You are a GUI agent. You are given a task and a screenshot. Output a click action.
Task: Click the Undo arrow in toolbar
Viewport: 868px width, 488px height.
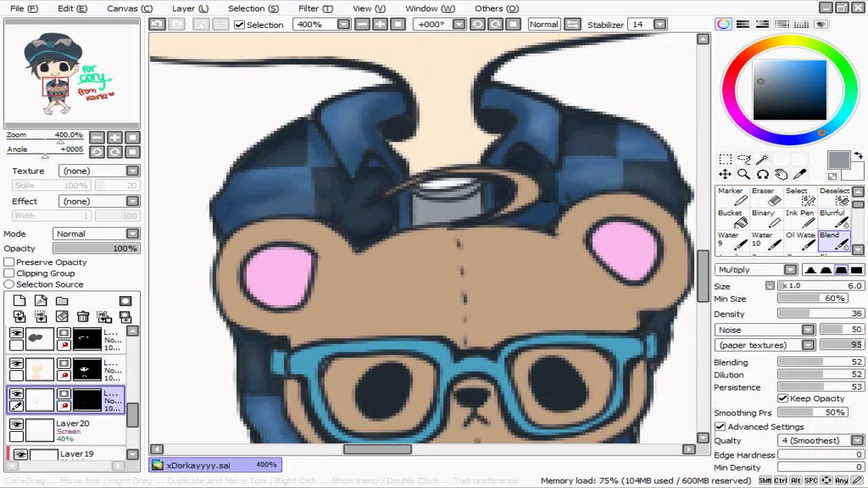point(157,24)
